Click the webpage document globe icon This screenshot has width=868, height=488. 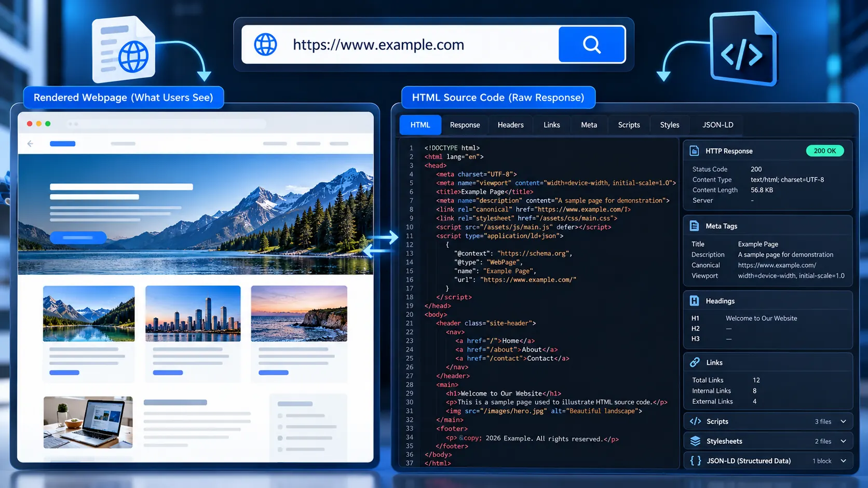(x=124, y=49)
